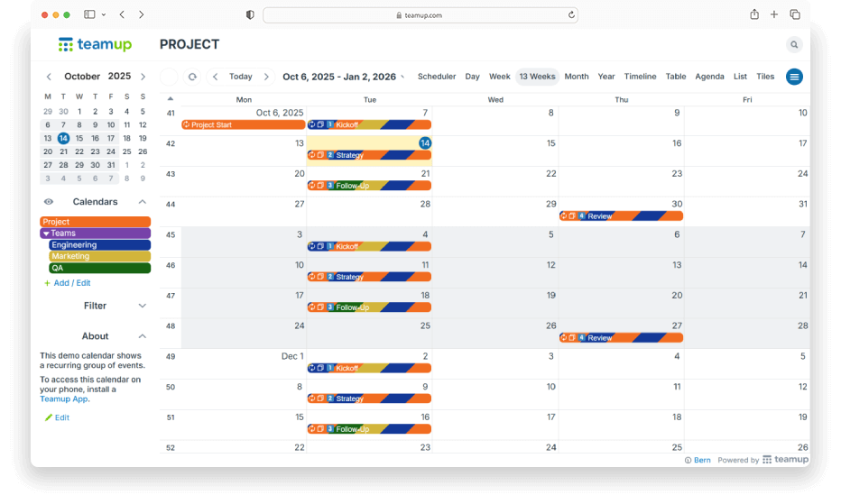Click the pencil Edit icon under About

click(x=48, y=417)
